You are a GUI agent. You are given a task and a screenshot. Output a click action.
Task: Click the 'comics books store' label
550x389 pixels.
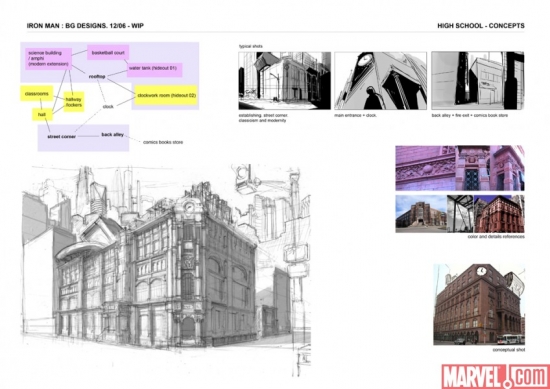click(x=163, y=142)
